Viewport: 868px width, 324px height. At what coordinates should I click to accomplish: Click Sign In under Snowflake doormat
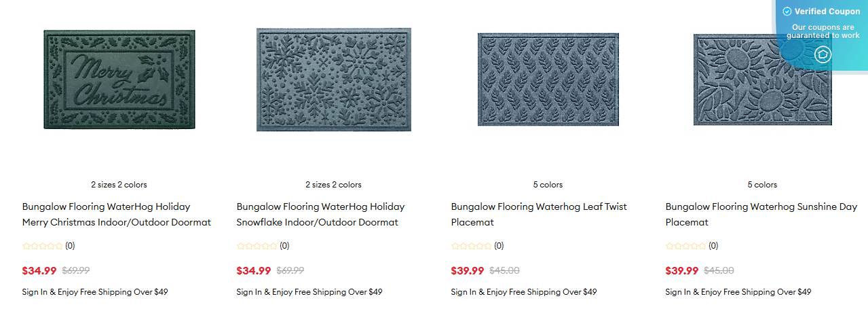[x=250, y=292]
